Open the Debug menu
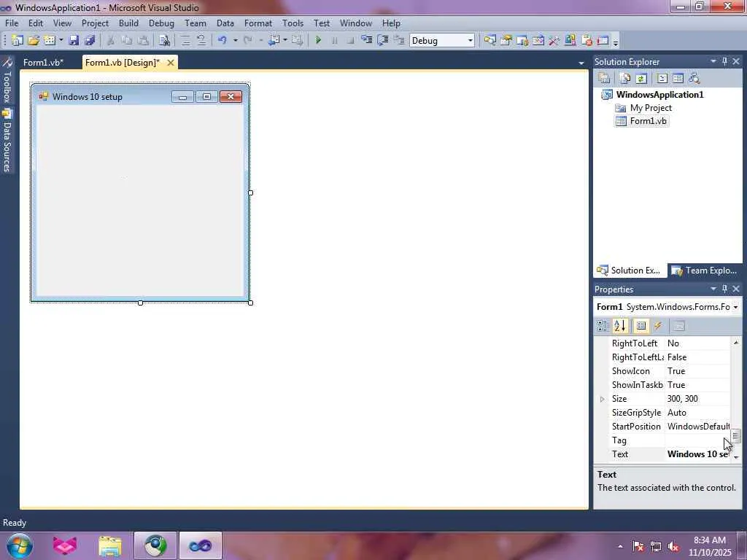 point(161,23)
